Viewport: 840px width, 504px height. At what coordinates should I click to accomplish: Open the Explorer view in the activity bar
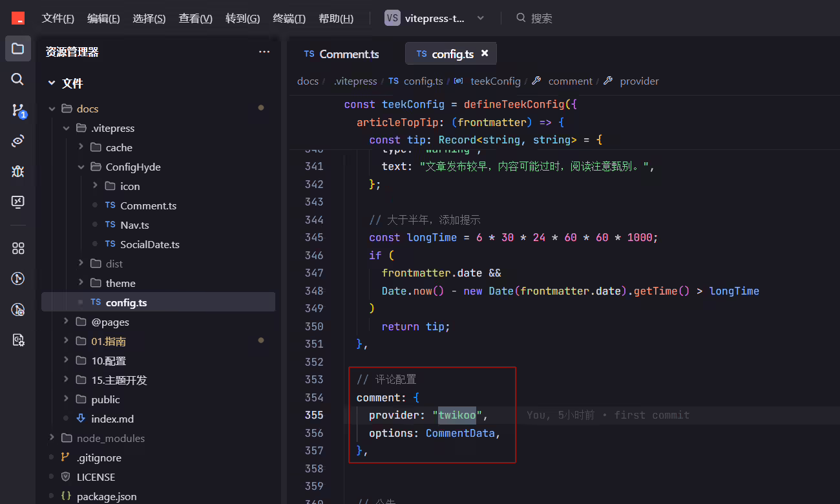click(x=17, y=48)
